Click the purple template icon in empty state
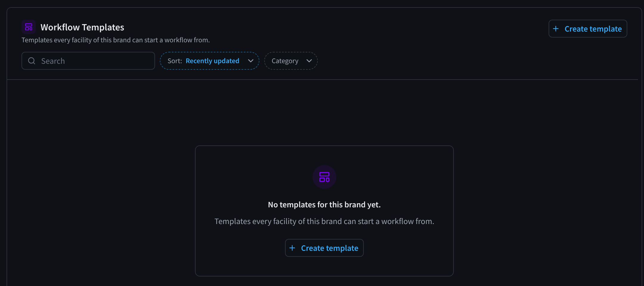The height and width of the screenshot is (286, 644). point(324,177)
